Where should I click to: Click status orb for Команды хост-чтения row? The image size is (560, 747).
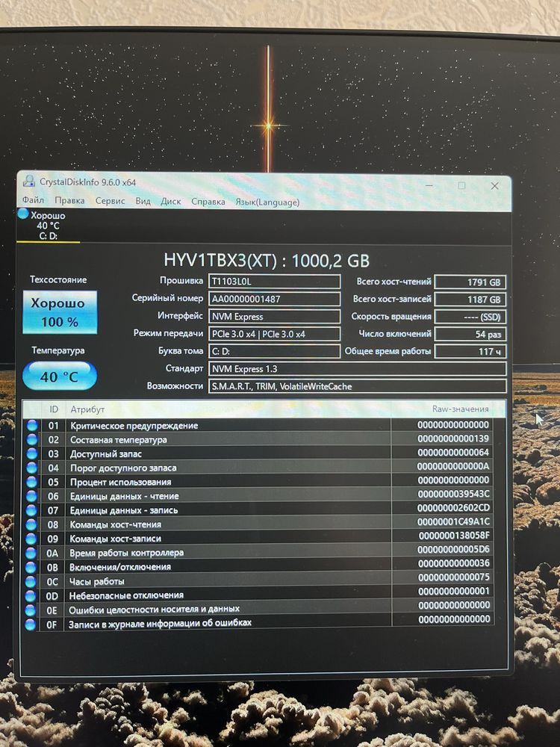31,524
